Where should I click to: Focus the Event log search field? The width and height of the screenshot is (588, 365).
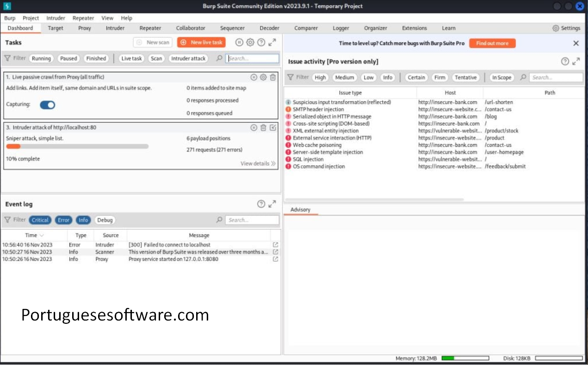pyautogui.click(x=252, y=220)
